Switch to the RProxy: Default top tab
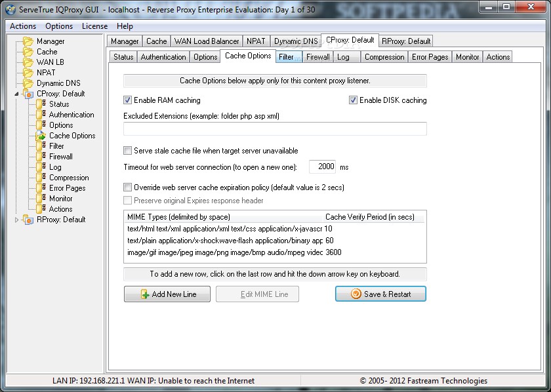 (x=406, y=41)
